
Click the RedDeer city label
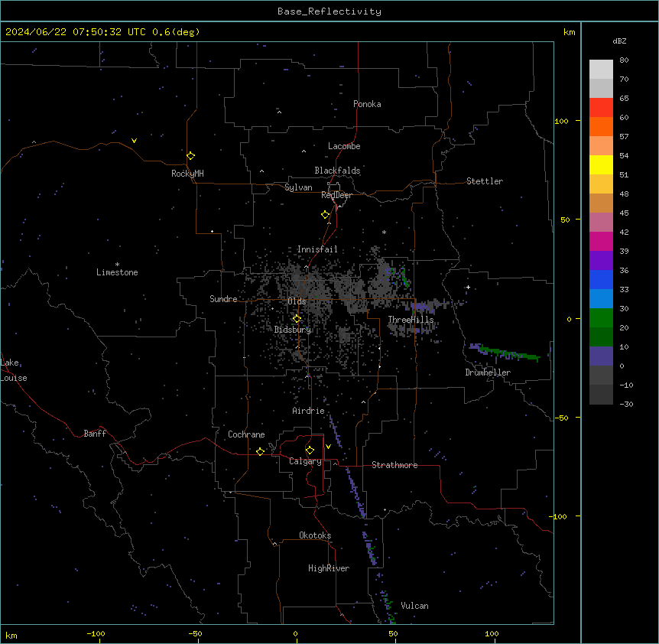(x=336, y=195)
